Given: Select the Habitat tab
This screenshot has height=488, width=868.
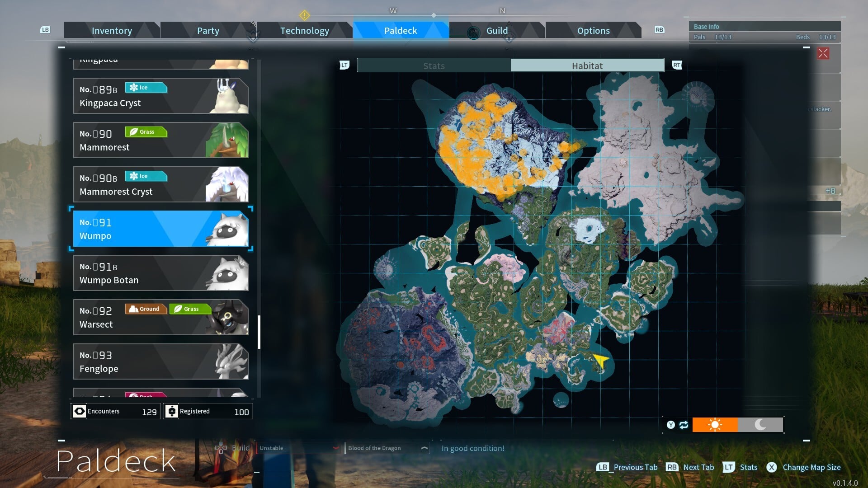Looking at the screenshot, I should tap(587, 66).
